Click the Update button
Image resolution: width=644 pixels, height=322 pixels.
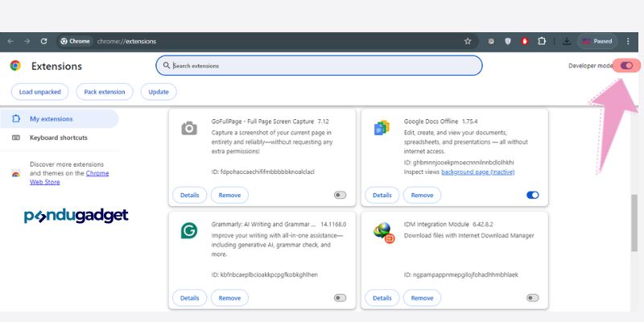tap(159, 92)
